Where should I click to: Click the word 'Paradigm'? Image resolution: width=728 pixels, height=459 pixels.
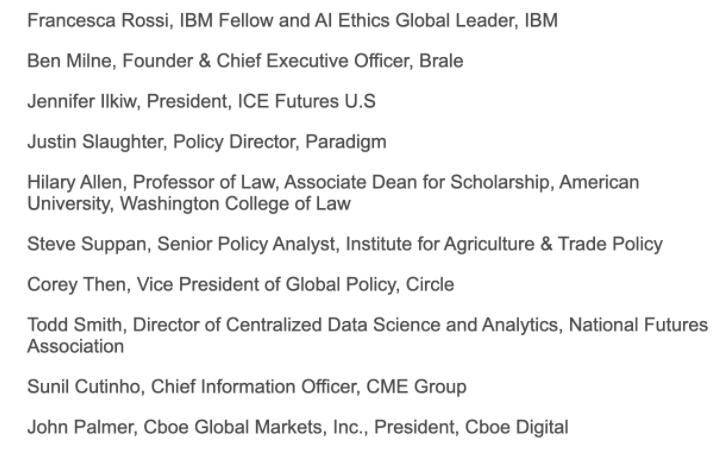point(346,142)
